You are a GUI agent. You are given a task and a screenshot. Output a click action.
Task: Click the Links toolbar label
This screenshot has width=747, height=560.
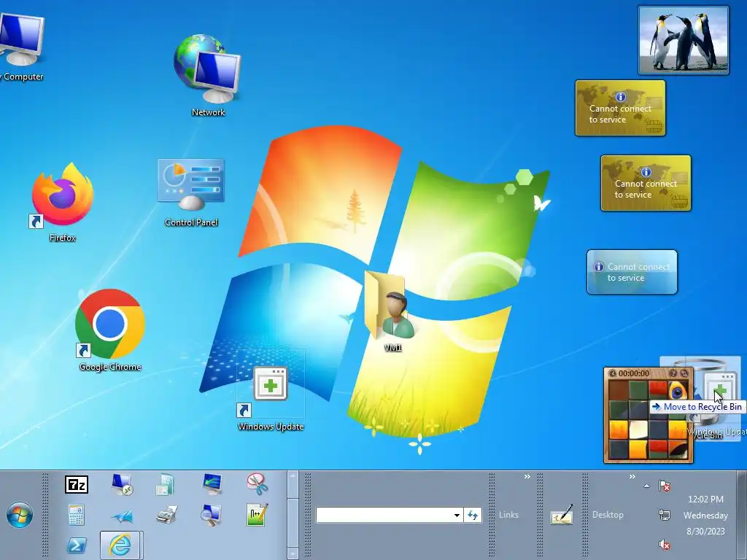click(508, 515)
